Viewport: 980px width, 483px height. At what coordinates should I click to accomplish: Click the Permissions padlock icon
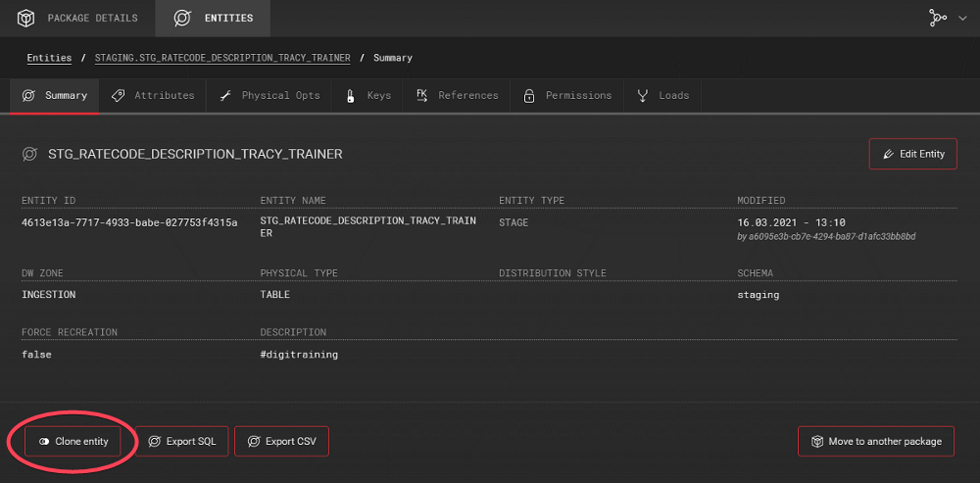point(529,95)
